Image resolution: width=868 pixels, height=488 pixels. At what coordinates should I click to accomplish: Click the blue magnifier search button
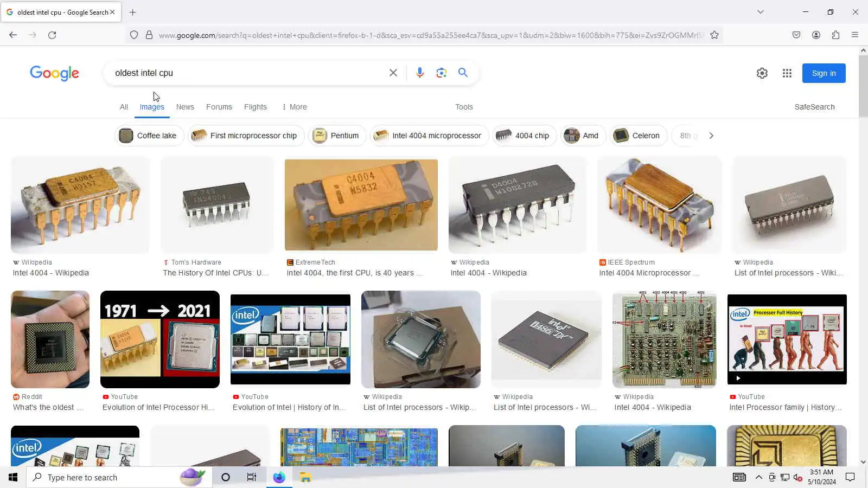[x=463, y=73]
